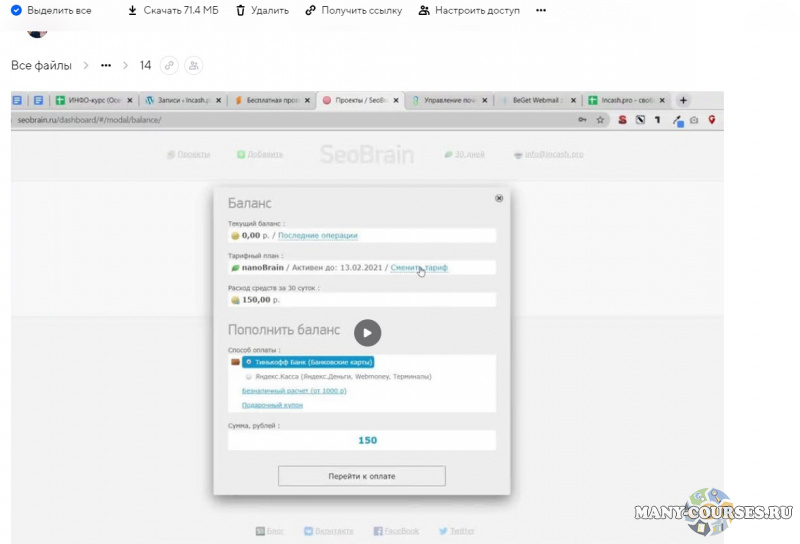Expand the collapsed breadcrumb ellipsis
The height and width of the screenshot is (544, 800).
tap(106, 65)
